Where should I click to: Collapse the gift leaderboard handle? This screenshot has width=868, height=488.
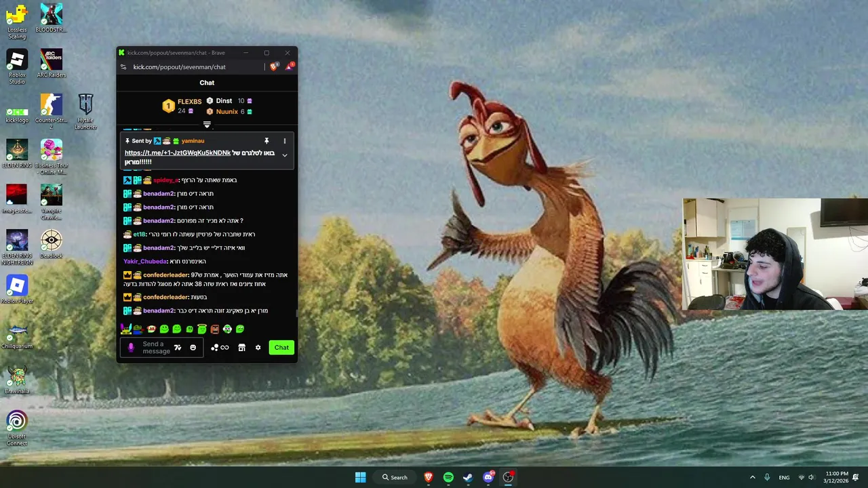tap(207, 125)
